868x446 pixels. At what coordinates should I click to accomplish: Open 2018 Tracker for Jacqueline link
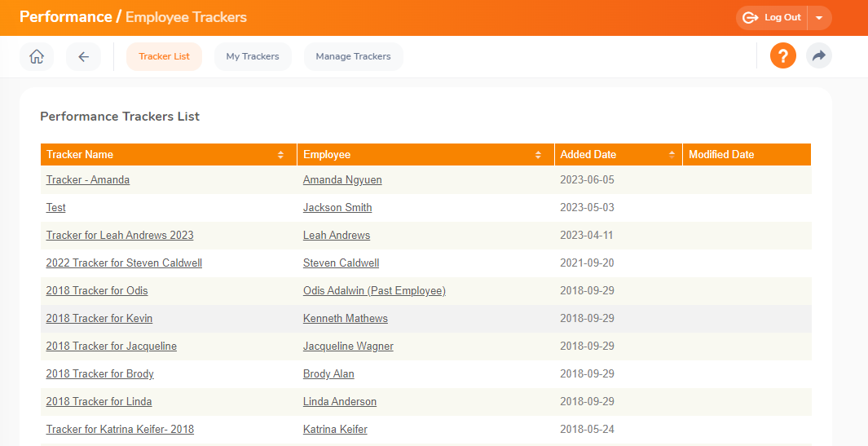click(112, 346)
